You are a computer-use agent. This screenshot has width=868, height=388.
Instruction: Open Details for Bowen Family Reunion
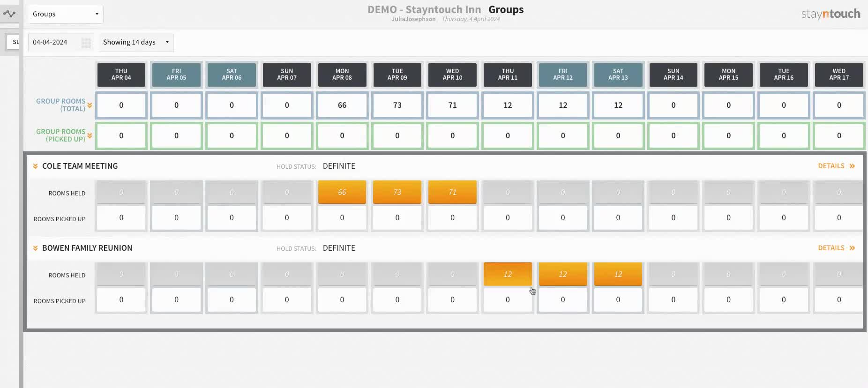[x=837, y=248]
